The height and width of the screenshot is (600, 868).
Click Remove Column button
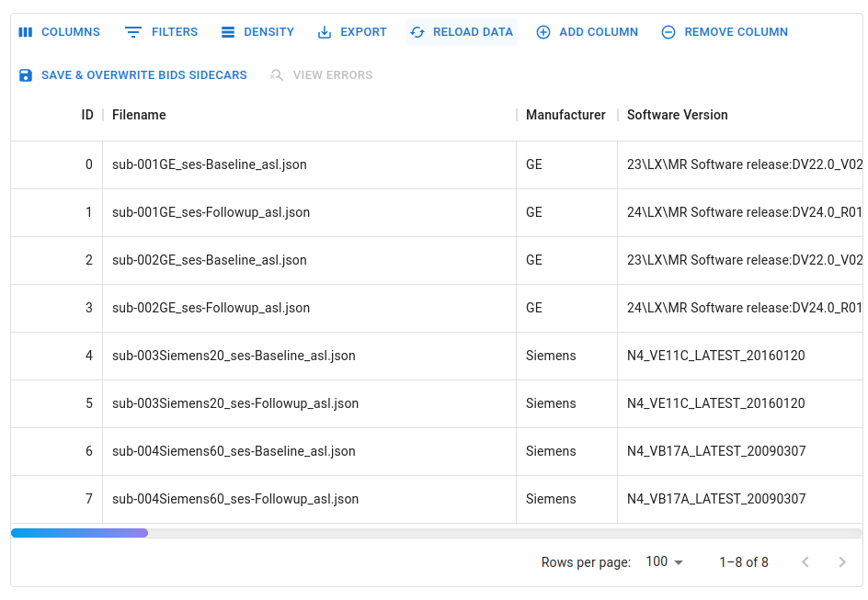725,32
